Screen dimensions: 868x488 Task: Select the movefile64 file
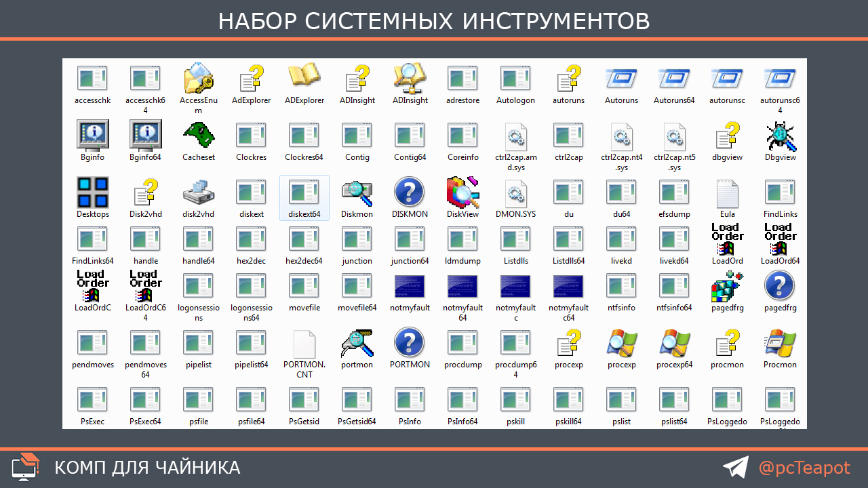[x=357, y=286]
